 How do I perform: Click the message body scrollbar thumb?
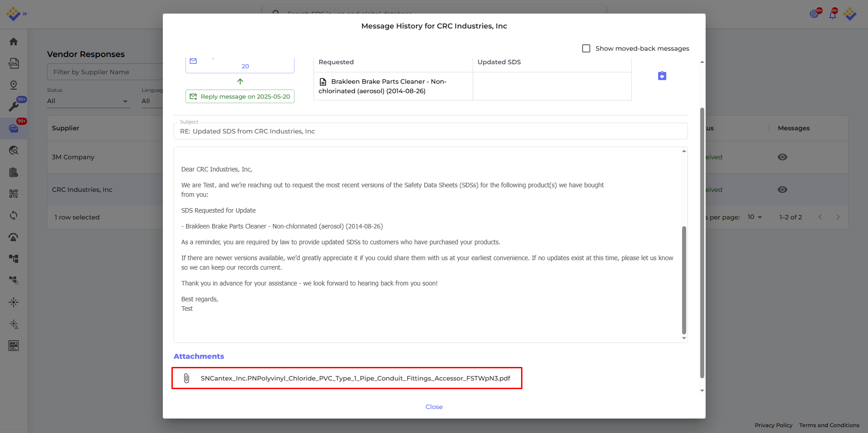(684, 280)
